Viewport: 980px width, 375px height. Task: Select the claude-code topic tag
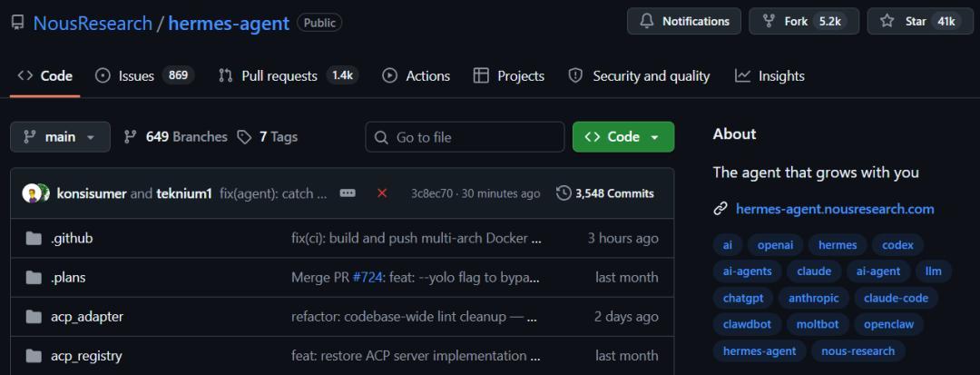tap(895, 298)
